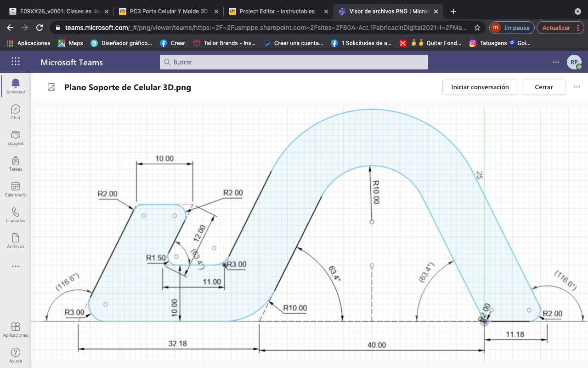Go back with the browser back arrow
Screen dimensions: 588x368
[x=10, y=28]
